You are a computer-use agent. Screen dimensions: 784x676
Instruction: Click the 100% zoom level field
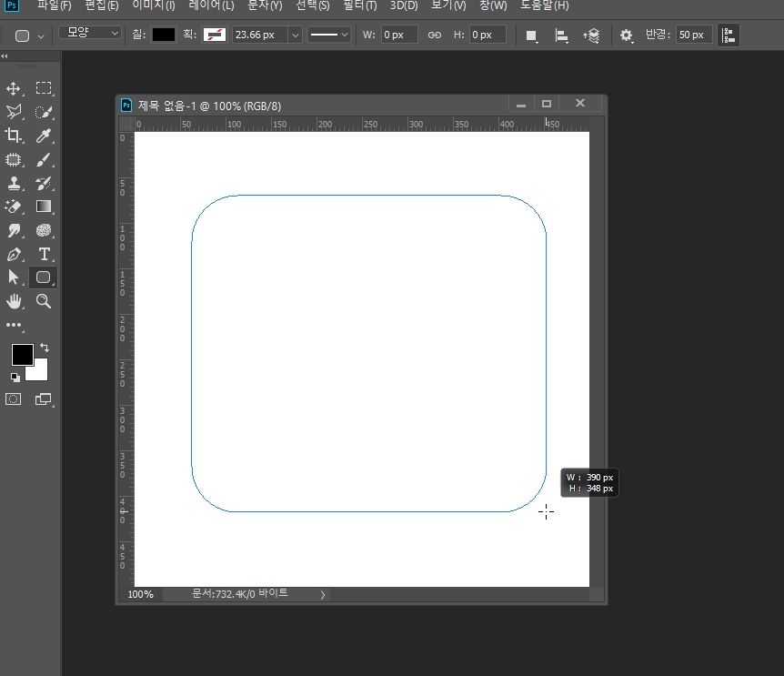point(140,594)
